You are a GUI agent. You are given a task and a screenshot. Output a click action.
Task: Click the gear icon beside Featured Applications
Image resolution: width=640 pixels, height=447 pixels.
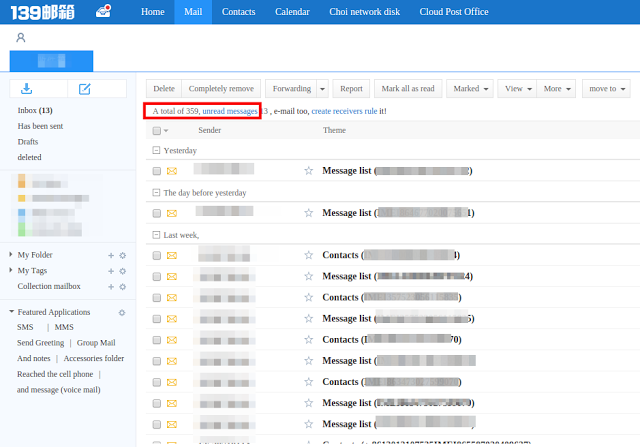(x=123, y=313)
